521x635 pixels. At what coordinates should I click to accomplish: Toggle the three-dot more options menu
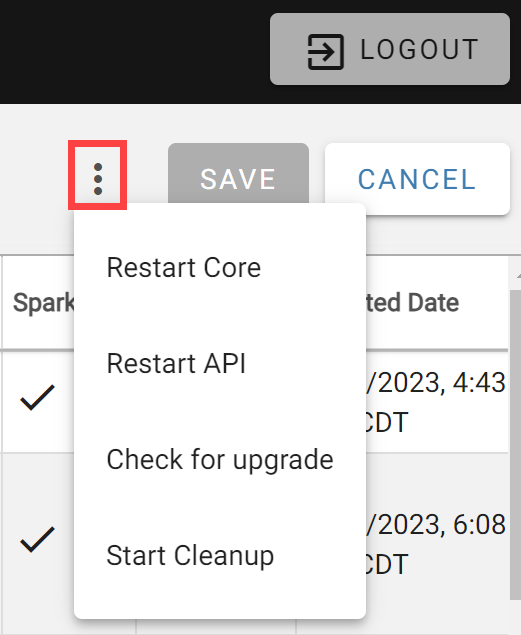[x=98, y=175]
